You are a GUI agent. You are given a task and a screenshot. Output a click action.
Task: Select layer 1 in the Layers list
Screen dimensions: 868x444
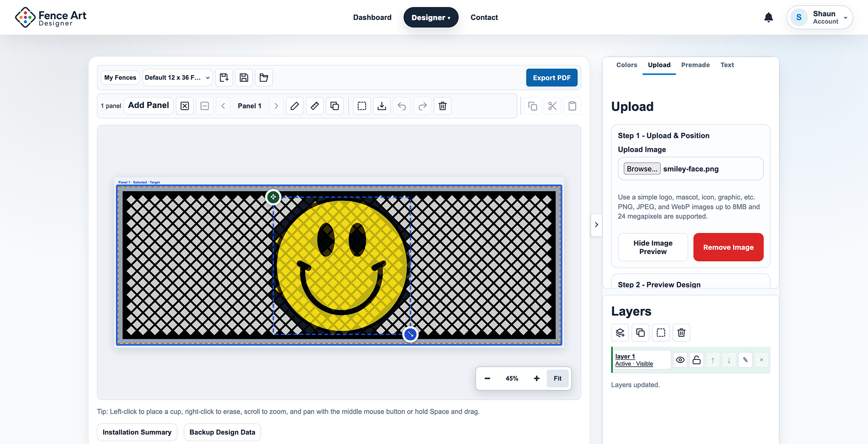[x=642, y=360]
